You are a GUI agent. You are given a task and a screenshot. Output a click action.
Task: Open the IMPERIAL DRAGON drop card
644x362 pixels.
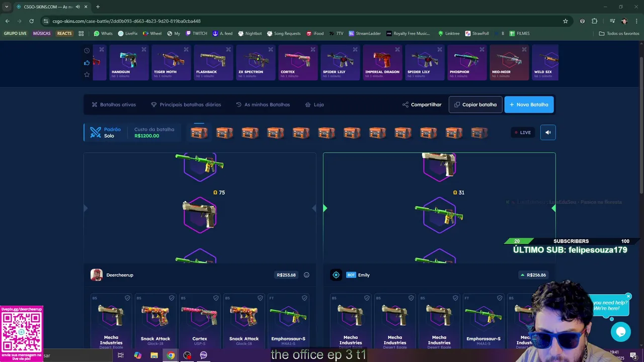[x=381, y=63]
